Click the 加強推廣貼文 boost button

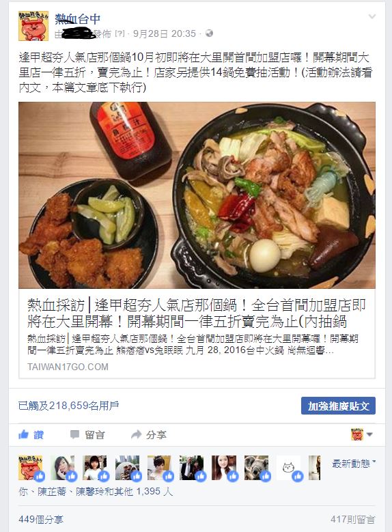tap(338, 406)
